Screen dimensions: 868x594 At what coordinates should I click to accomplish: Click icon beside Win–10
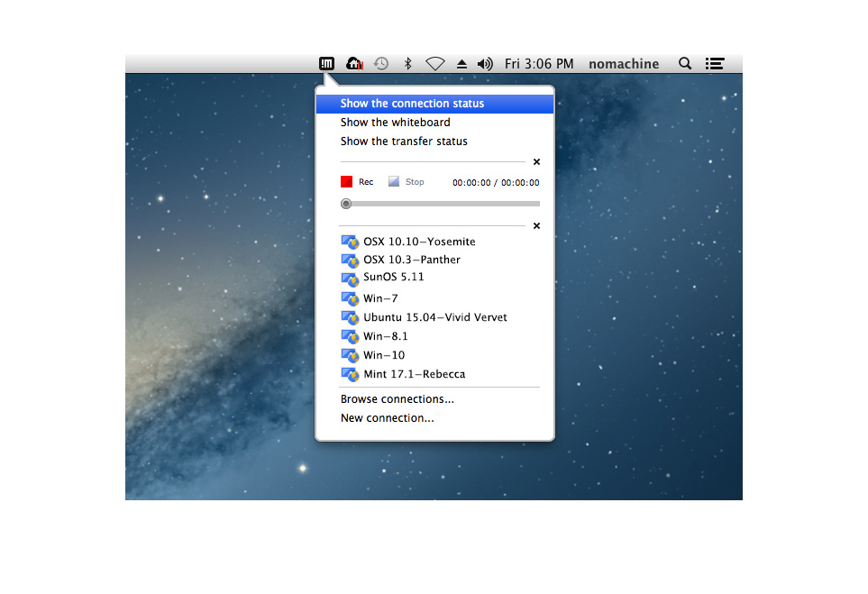click(350, 355)
